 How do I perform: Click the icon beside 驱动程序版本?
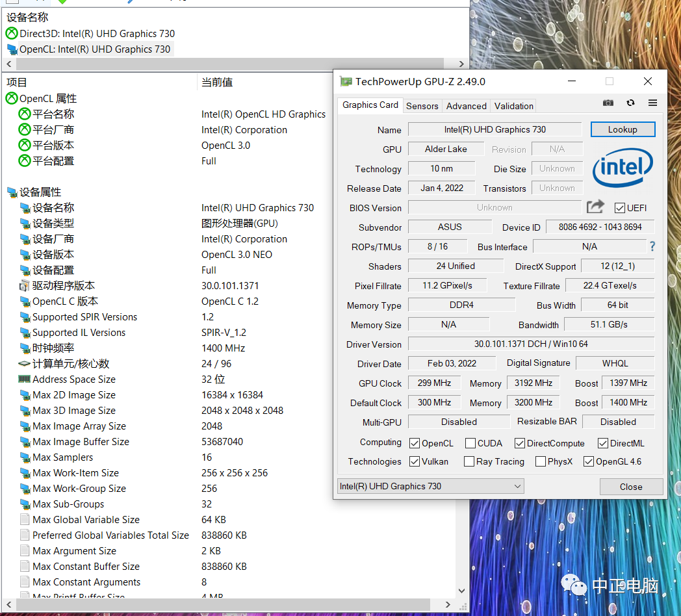click(25, 286)
